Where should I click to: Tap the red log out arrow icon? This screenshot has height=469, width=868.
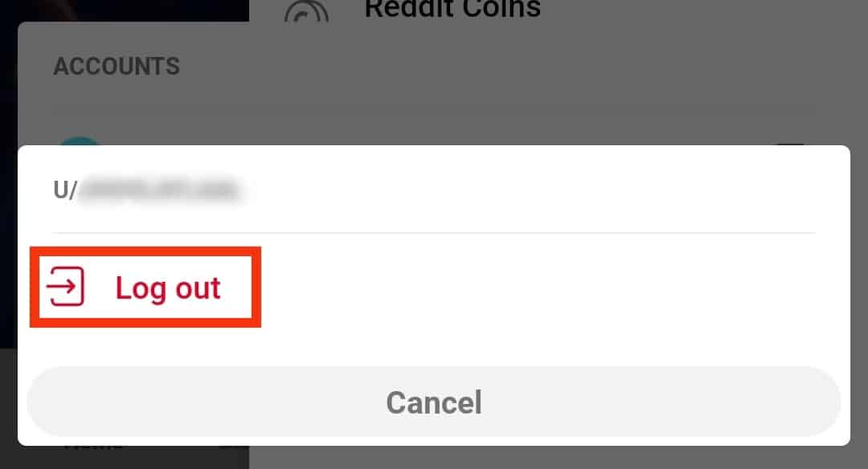(65, 287)
